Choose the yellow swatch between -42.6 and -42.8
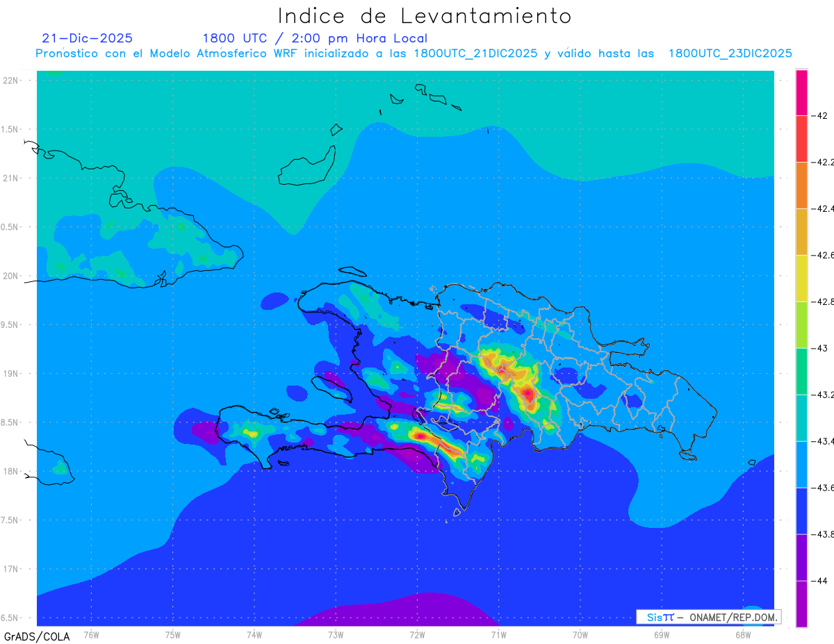Image resolution: width=834 pixels, height=644 pixels. (801, 279)
